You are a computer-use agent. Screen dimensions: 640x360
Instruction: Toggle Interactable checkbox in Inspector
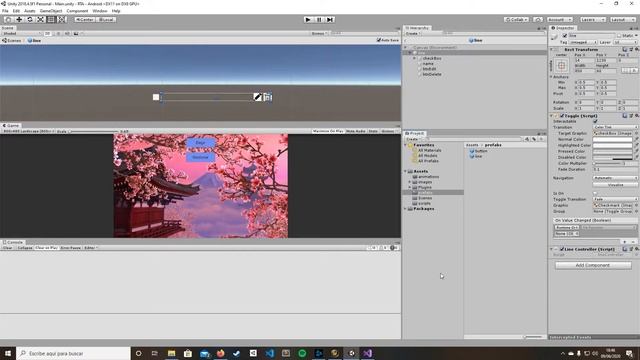tap(595, 121)
